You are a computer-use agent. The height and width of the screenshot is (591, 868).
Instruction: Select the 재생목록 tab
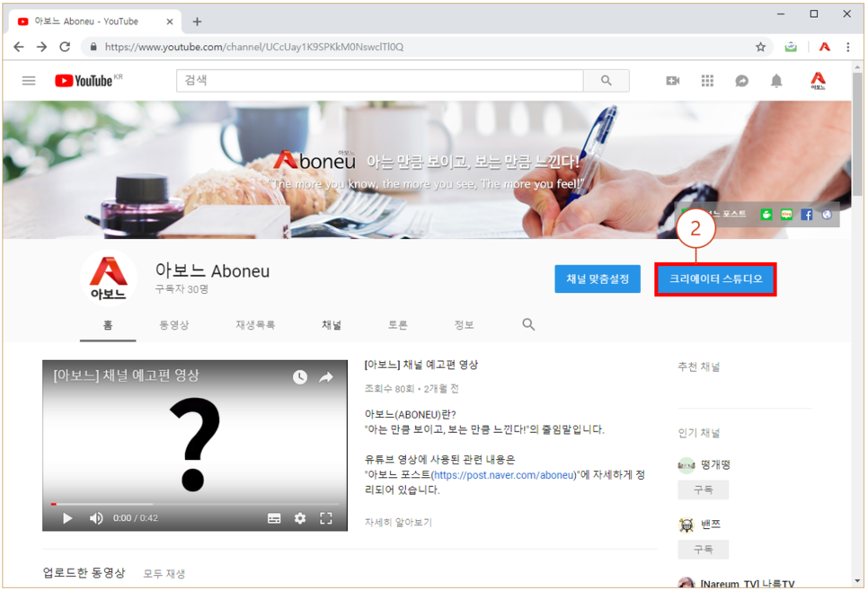[255, 325]
